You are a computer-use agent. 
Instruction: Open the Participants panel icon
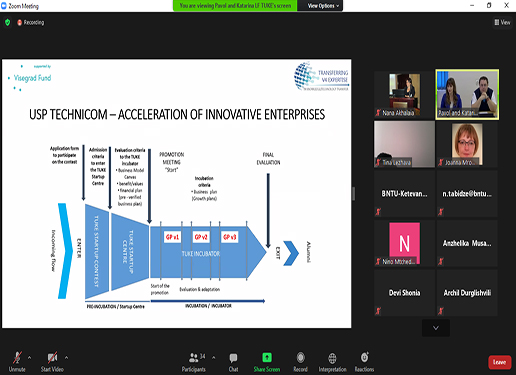(193, 358)
